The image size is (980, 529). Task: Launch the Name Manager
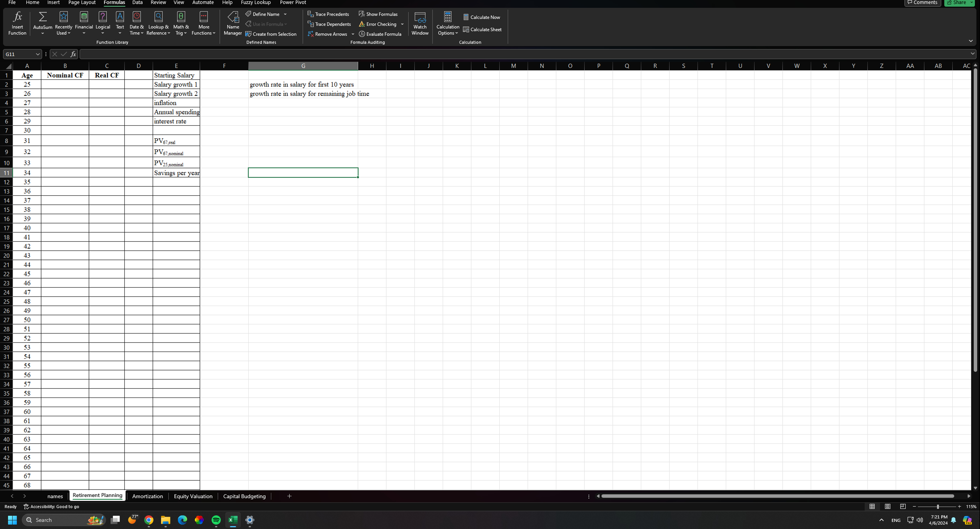pyautogui.click(x=233, y=23)
